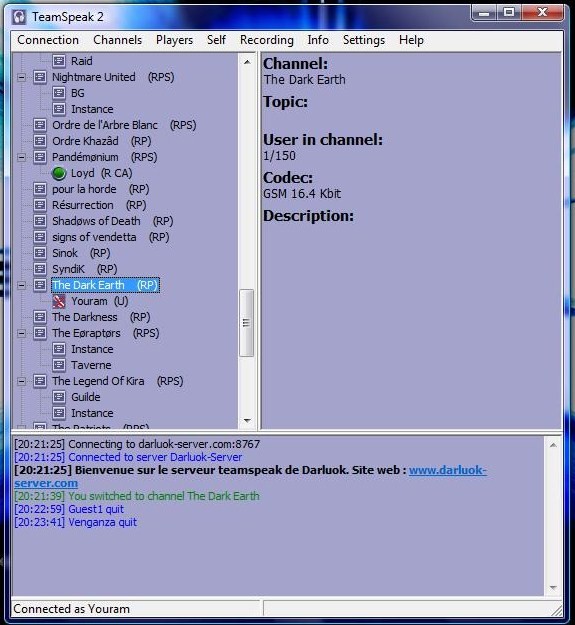Screen dimensions: 575x625
Task: Open the Connection menu
Action: [48, 40]
